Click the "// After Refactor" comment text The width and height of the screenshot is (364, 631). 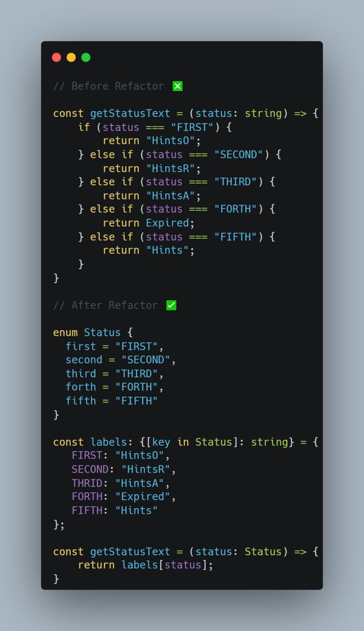click(x=105, y=305)
